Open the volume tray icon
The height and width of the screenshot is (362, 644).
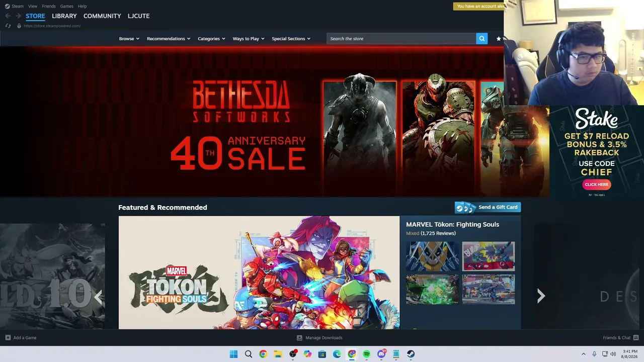613,354
